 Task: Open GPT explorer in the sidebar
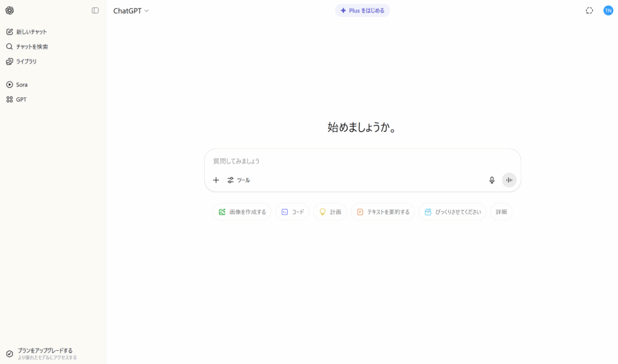pyautogui.click(x=16, y=100)
